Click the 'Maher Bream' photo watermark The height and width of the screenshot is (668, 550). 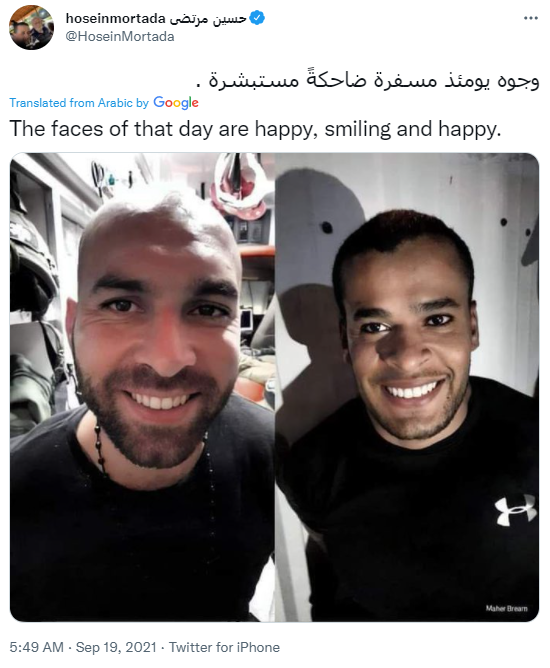pos(507,608)
